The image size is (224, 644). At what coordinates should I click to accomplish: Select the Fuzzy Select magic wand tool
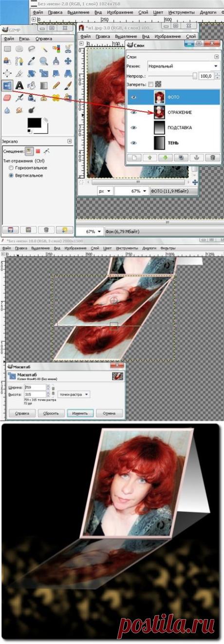click(44, 48)
